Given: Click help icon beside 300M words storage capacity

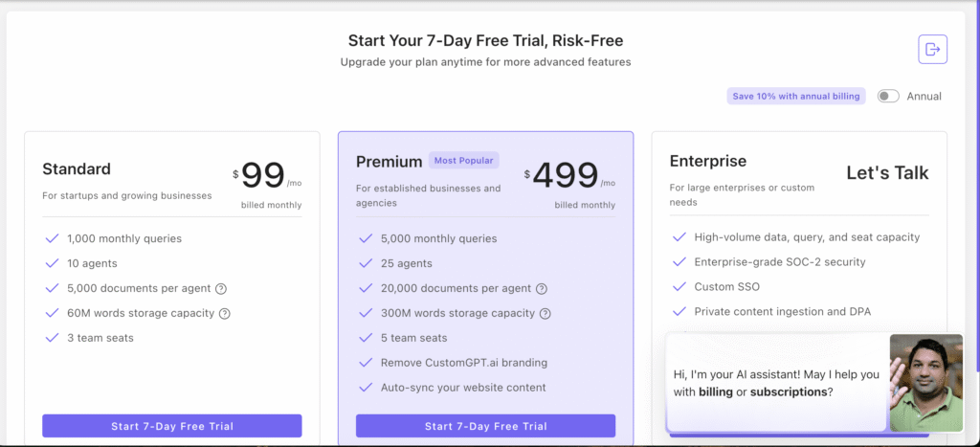Looking at the screenshot, I should pyautogui.click(x=546, y=313).
